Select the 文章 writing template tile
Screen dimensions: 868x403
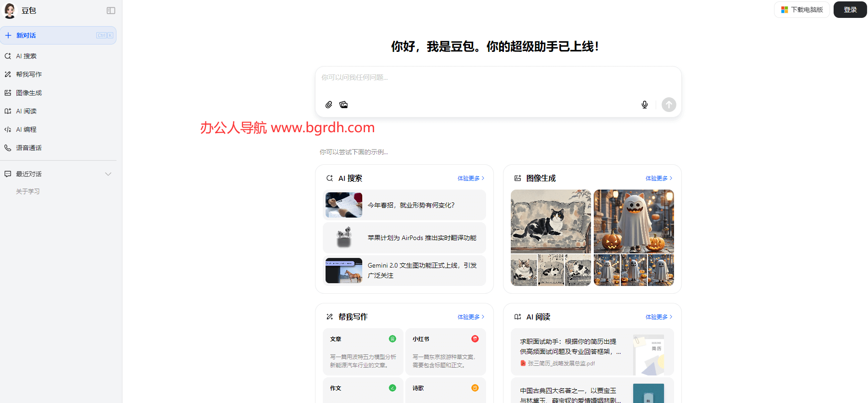[363, 352]
